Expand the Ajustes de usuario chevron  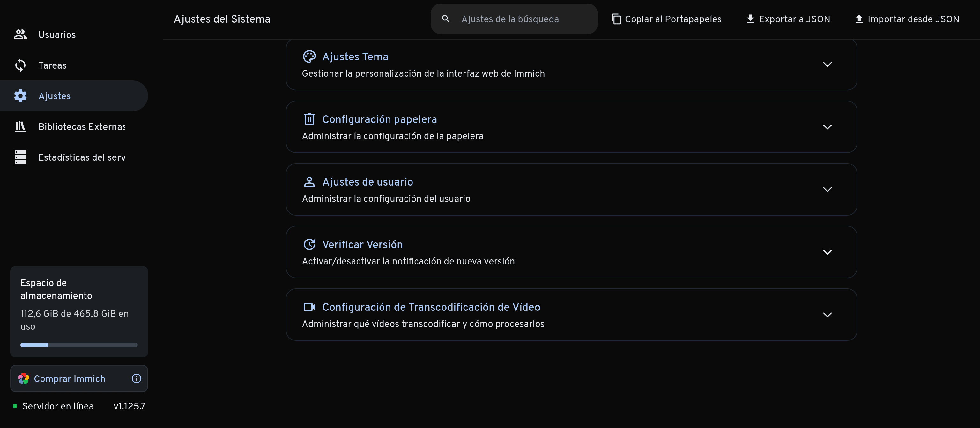[827, 190]
